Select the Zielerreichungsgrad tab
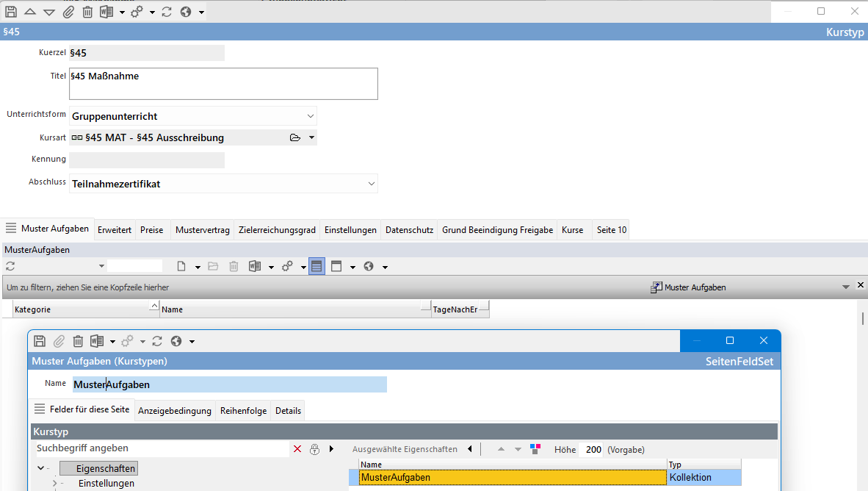868x491 pixels. click(x=277, y=230)
